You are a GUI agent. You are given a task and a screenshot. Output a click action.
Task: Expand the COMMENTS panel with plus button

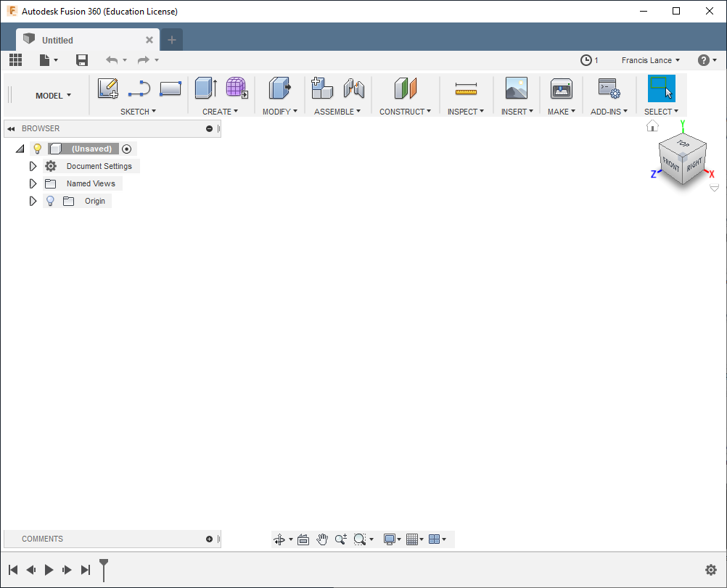pyautogui.click(x=209, y=539)
